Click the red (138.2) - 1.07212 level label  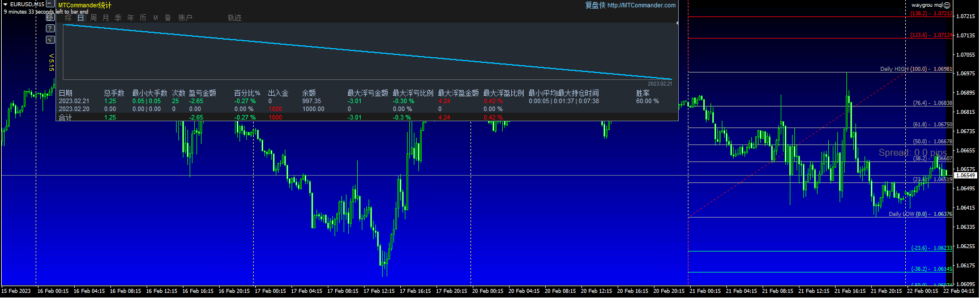pyautogui.click(x=931, y=14)
